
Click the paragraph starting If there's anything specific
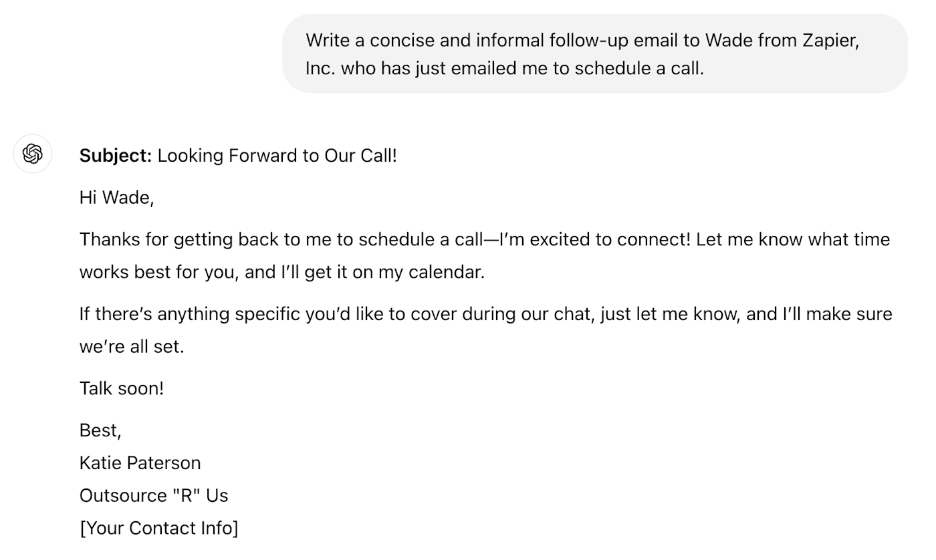[x=485, y=330]
